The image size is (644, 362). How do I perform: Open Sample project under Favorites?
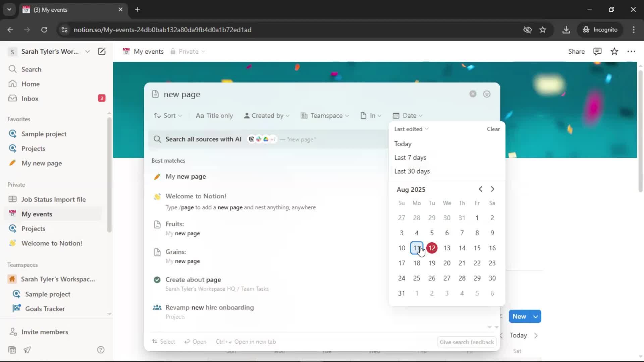(44, 134)
